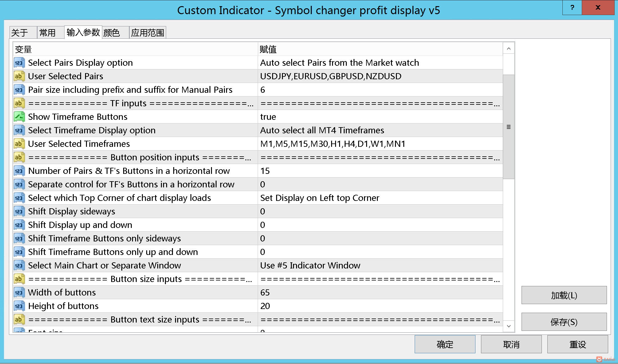Click the string icon next to User Selected Pairs
Screen dimensions: 618x364
19,76
